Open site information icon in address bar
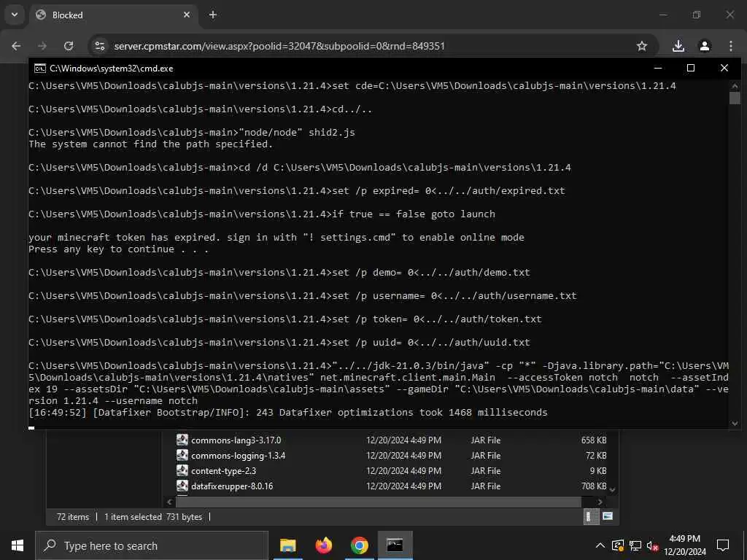The height and width of the screenshot is (560, 747). click(x=99, y=46)
